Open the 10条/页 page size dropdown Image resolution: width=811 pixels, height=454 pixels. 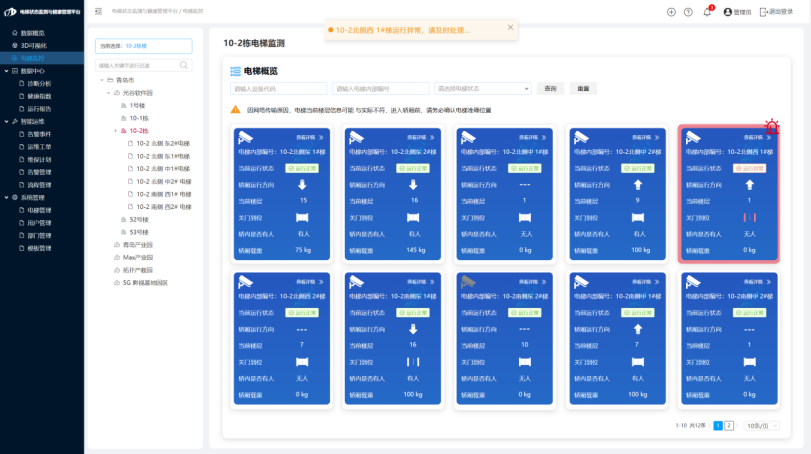tap(761, 425)
